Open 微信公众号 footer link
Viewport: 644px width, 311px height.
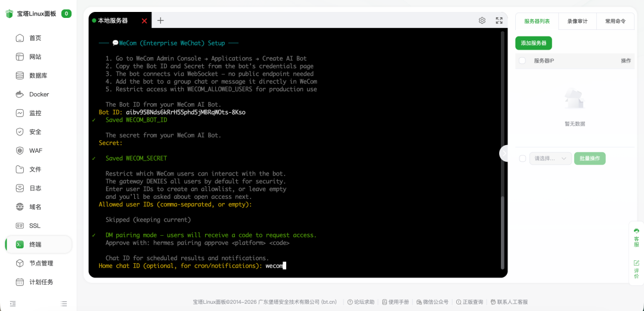pyautogui.click(x=432, y=302)
